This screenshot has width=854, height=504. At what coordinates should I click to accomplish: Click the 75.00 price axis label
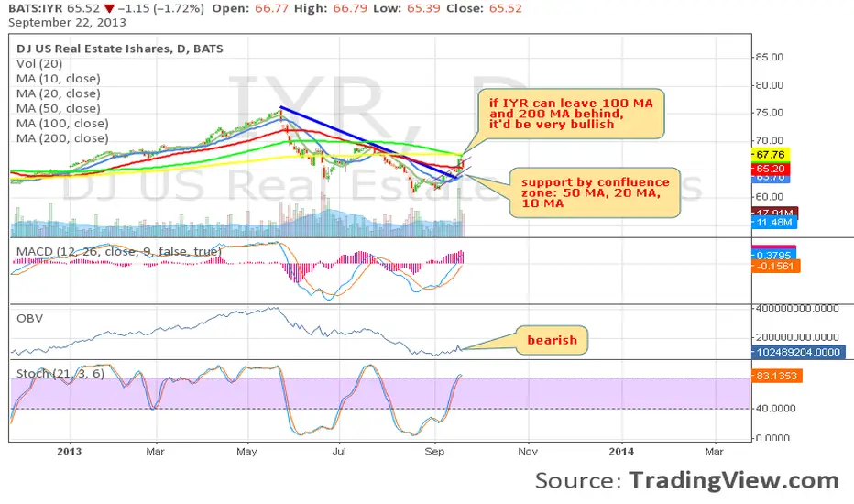[x=770, y=112]
